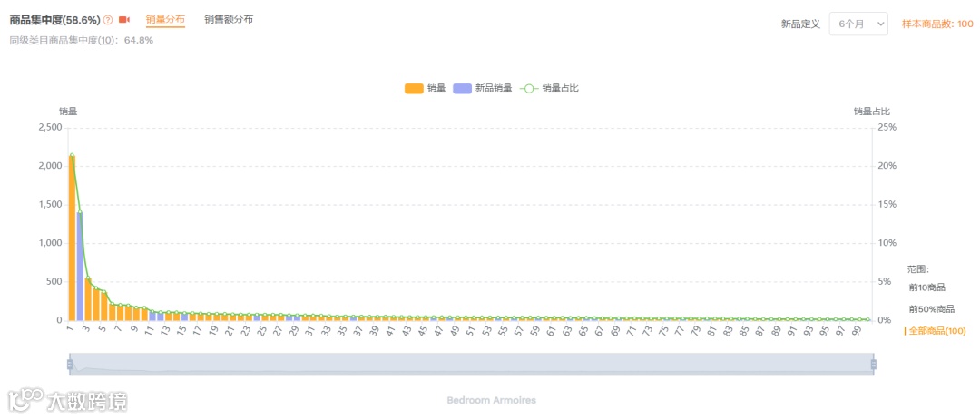Image resolution: width=980 pixels, height=419 pixels.
Task: Toggle 新品销量 legend series
Action: coord(482,88)
